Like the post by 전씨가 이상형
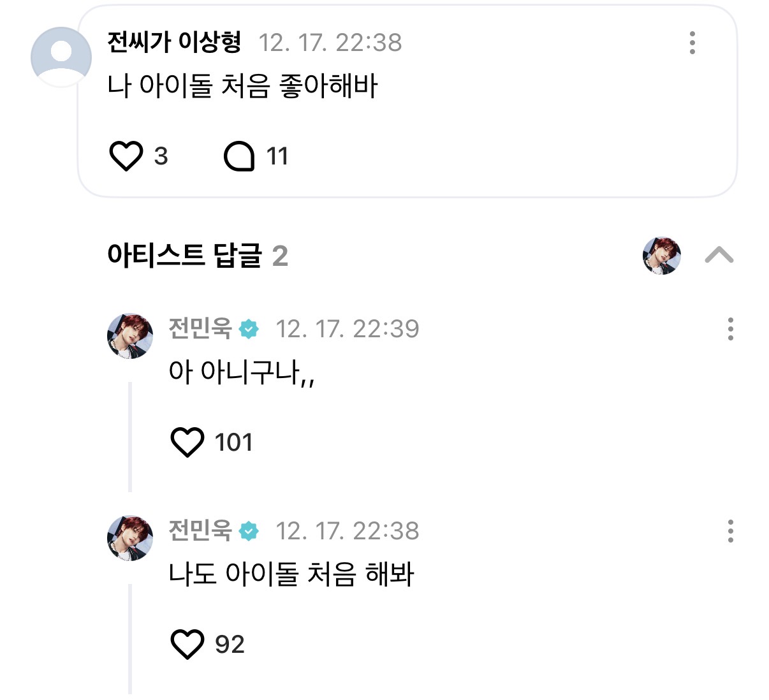This screenshot has width=769, height=700. [x=126, y=156]
